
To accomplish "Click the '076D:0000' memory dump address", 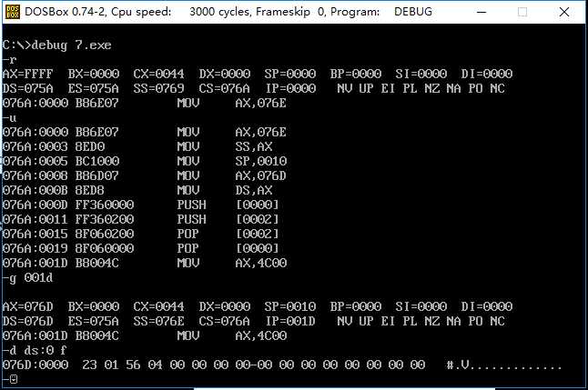I will coord(35,365).
